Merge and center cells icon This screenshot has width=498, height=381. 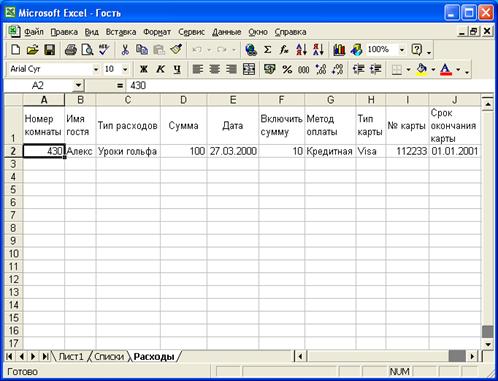tap(249, 69)
